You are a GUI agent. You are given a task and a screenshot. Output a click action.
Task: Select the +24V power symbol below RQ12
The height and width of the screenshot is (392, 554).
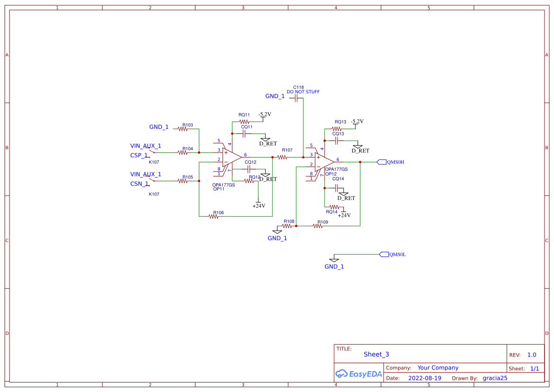[x=257, y=204]
